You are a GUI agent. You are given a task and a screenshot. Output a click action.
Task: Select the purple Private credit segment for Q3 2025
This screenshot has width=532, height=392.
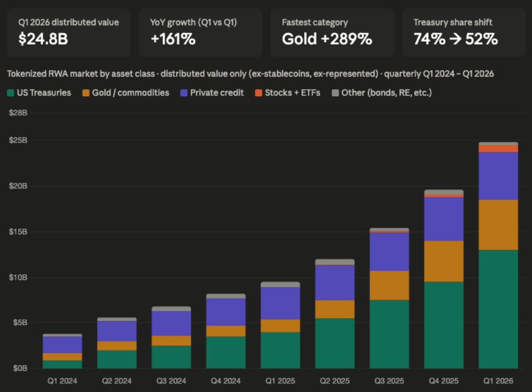389,252
